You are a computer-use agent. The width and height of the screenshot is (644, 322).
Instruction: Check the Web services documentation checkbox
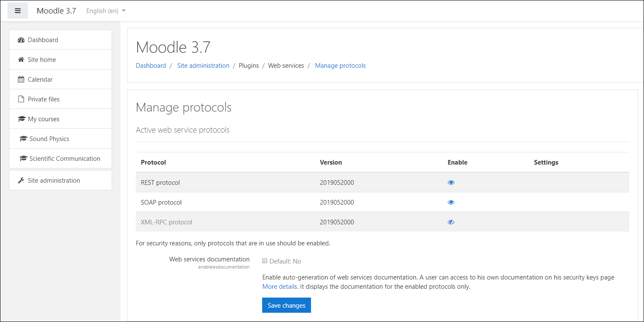[x=265, y=261]
